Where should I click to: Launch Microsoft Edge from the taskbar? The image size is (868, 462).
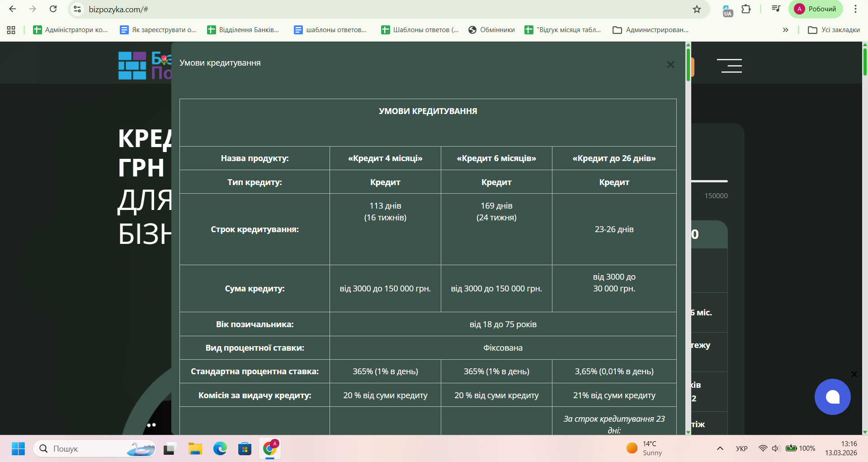pyautogui.click(x=220, y=448)
